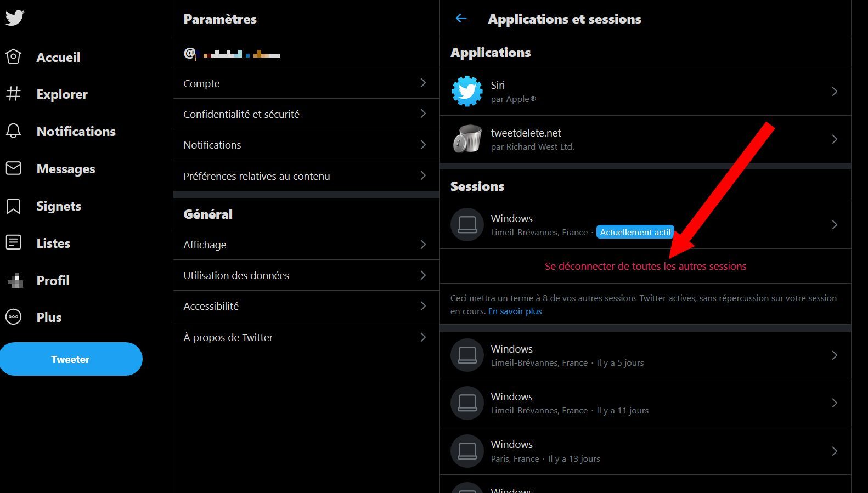Click the blue Tweeter button
Viewport: 868px width, 493px height.
(71, 359)
